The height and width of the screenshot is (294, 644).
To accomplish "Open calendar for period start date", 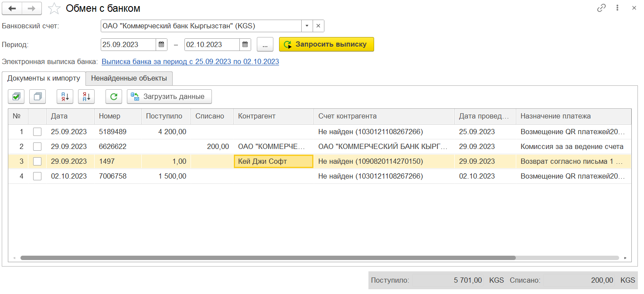I will 161,44.
